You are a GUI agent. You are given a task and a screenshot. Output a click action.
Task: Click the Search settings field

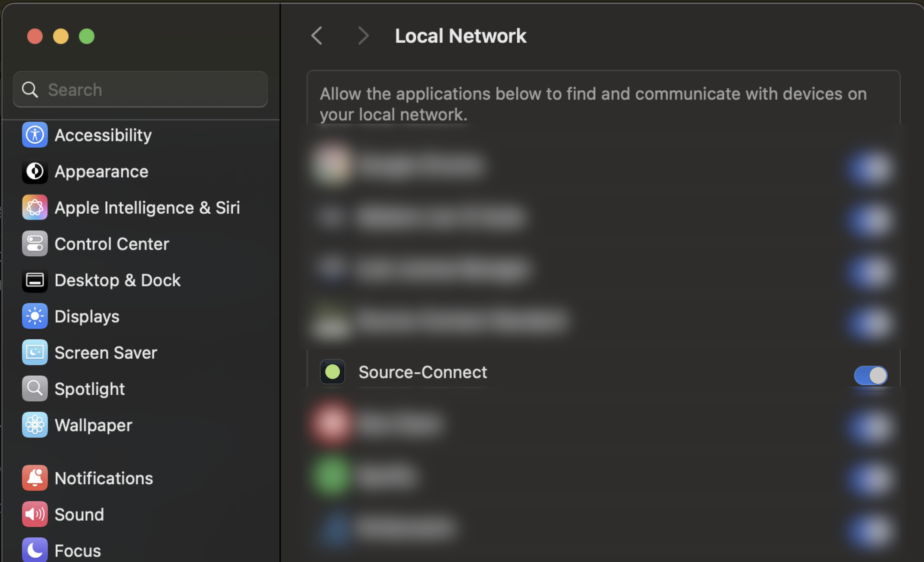pos(150,90)
